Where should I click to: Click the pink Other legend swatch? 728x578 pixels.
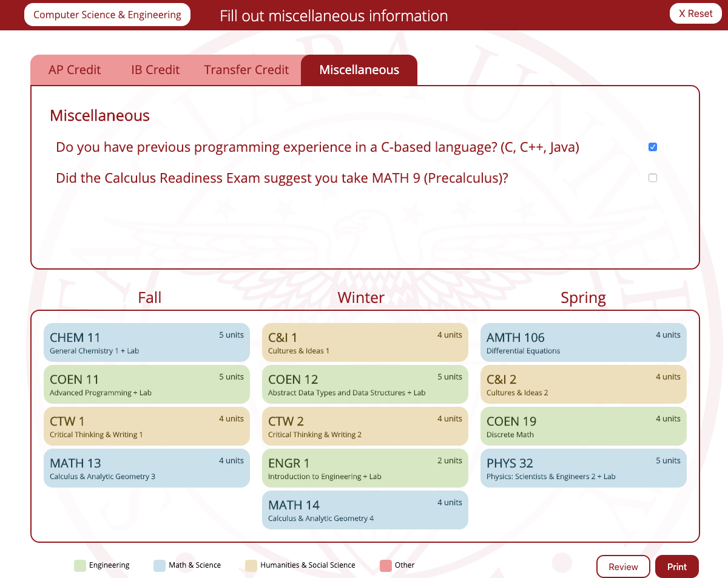click(385, 565)
